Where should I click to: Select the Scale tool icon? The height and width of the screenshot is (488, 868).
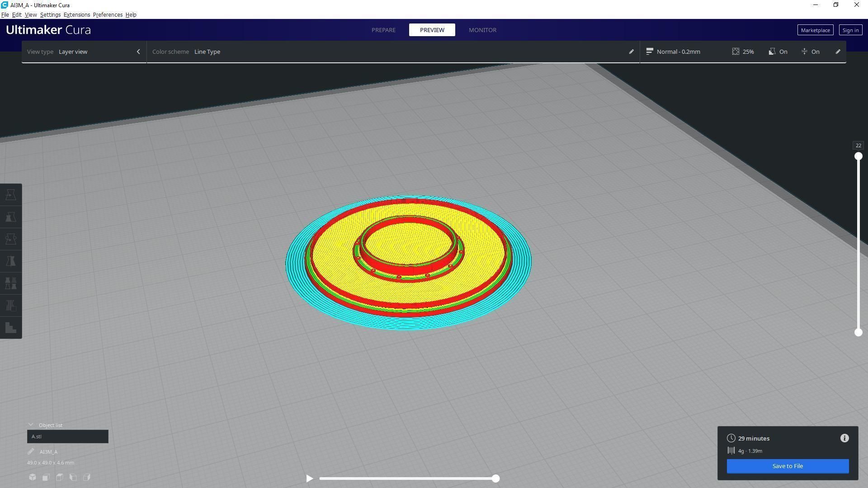[x=11, y=217]
